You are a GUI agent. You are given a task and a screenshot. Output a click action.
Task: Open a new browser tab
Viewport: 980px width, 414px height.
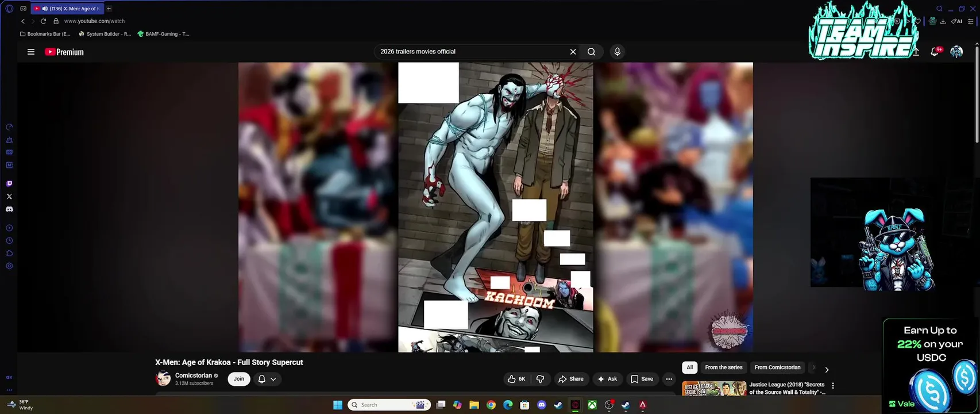click(x=109, y=9)
